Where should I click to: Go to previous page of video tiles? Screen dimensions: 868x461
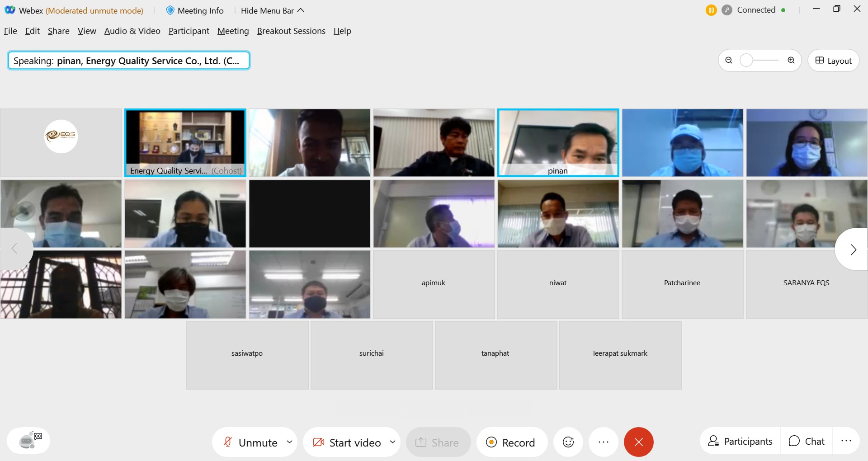tap(15, 249)
